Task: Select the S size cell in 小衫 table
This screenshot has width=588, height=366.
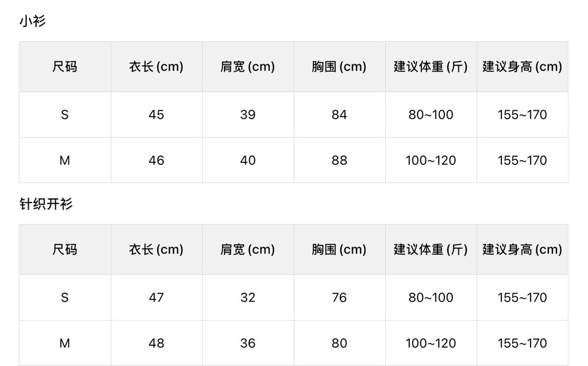Action: click(x=65, y=115)
